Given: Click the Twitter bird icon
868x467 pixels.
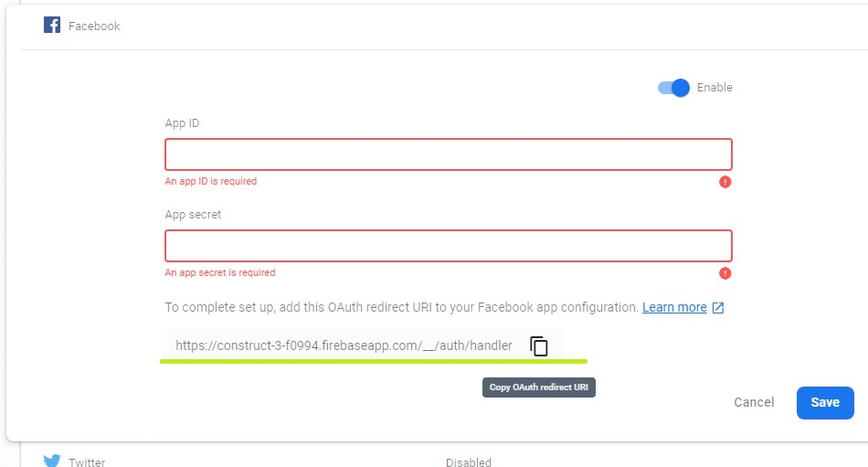Looking at the screenshot, I should pyautogui.click(x=52, y=462).
